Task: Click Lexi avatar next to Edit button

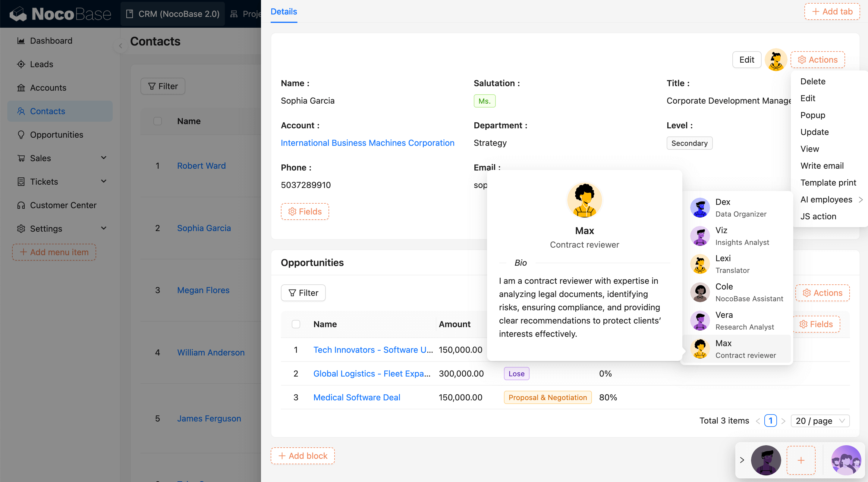Action: point(775,60)
